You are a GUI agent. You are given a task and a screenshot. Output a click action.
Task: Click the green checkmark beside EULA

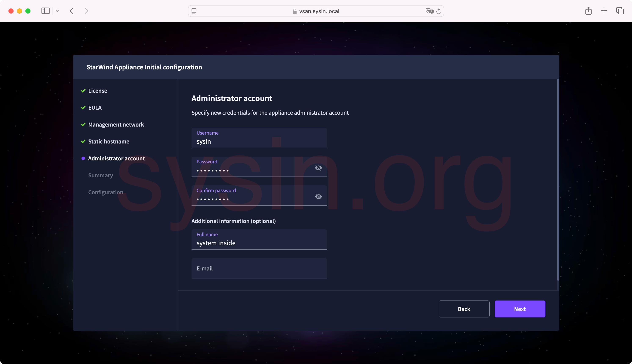tap(83, 108)
